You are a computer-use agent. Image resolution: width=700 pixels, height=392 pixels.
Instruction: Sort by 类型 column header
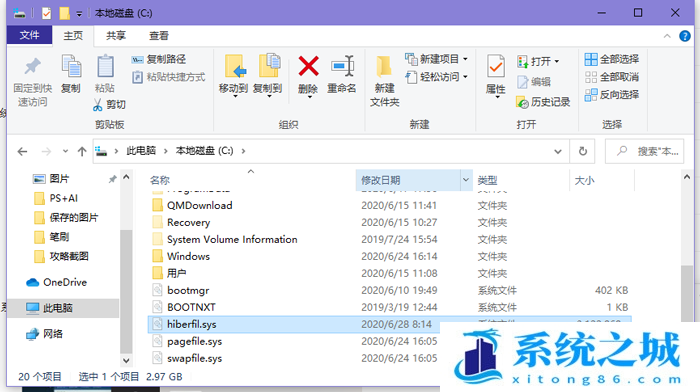pos(488,180)
